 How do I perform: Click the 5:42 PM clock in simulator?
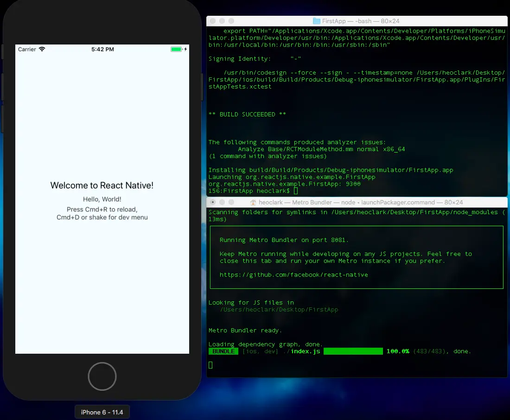click(102, 49)
